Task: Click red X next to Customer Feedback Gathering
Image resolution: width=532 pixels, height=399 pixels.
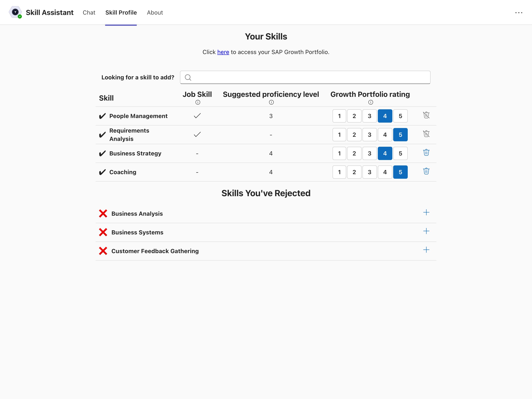Action: coord(103,251)
